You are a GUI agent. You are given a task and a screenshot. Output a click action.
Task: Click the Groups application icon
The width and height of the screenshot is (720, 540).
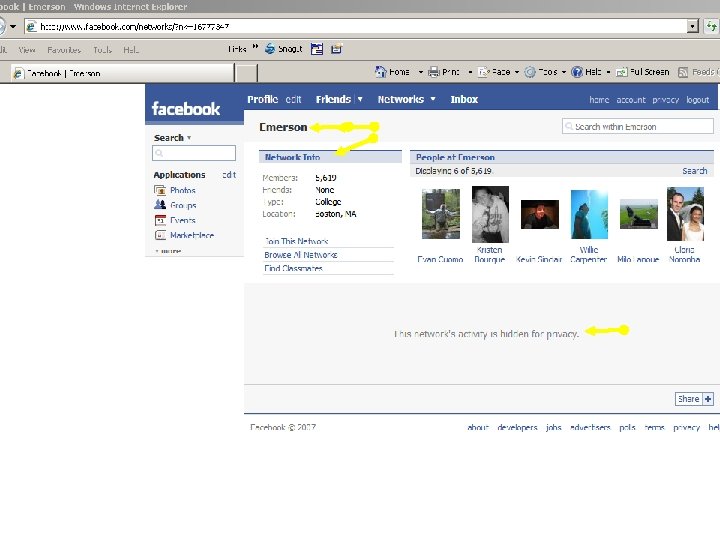pos(160,205)
